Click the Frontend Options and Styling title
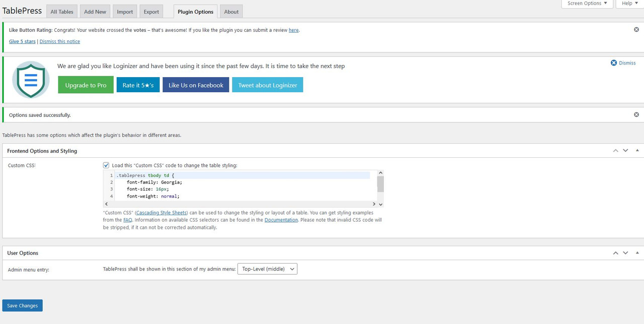 pyautogui.click(x=42, y=151)
